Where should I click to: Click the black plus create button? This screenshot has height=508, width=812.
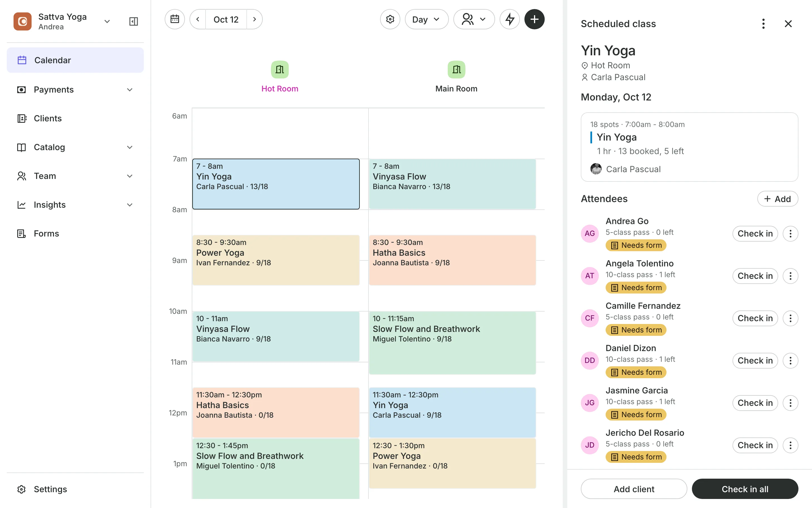[535, 19]
